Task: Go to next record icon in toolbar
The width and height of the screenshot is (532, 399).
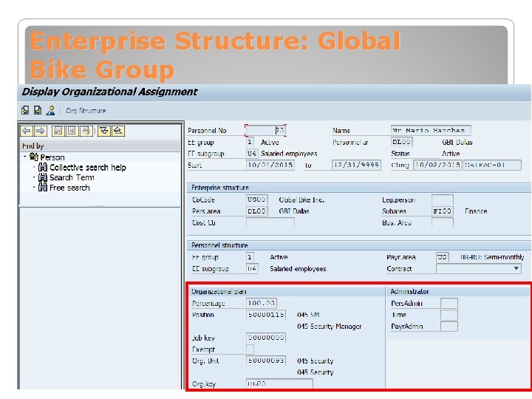Action: pyautogui.click(x=38, y=110)
